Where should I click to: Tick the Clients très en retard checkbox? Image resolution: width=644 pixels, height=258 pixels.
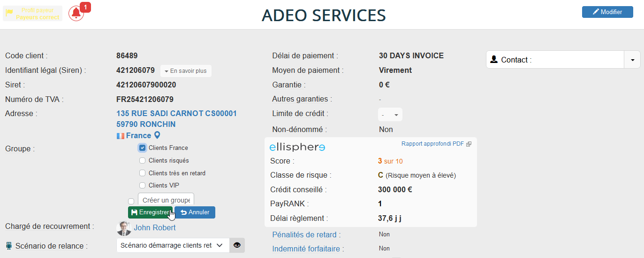143,173
